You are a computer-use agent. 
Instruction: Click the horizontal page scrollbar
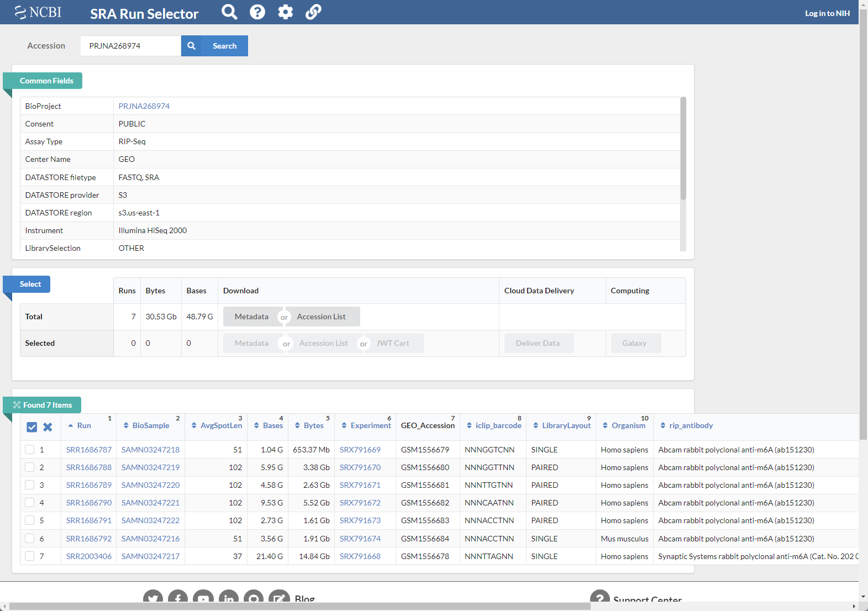300,607
